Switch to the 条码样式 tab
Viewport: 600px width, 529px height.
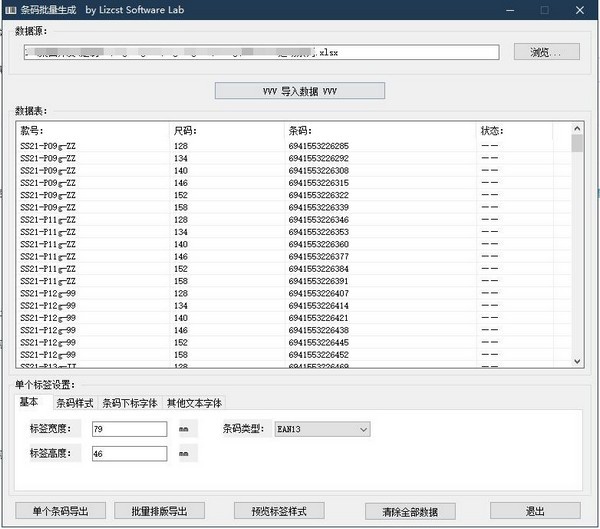tap(75, 403)
